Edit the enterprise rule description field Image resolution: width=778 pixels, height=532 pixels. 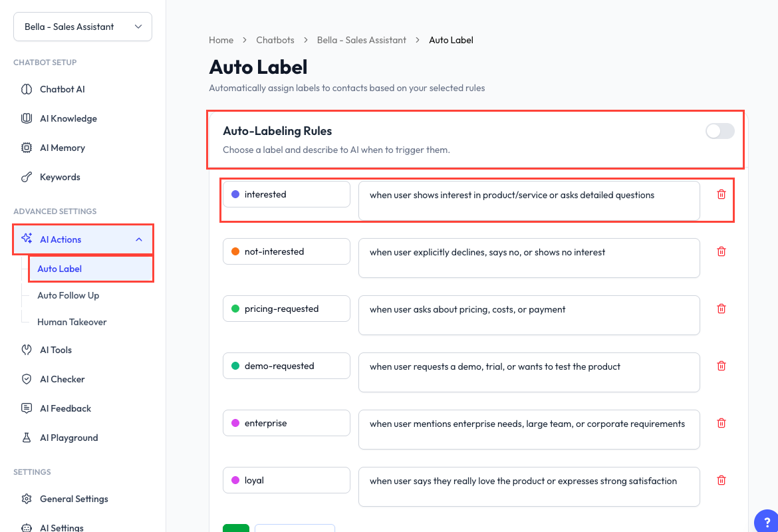tap(529, 430)
